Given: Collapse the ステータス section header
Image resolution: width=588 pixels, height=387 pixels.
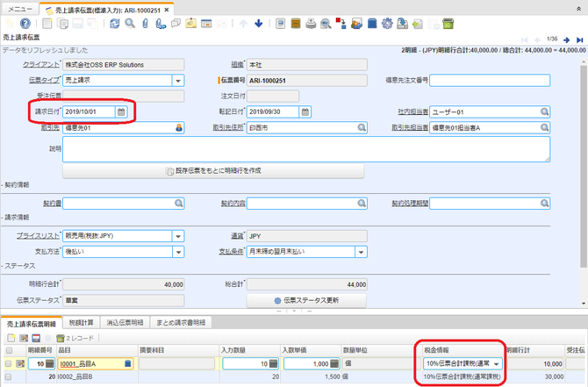Looking at the screenshot, I should (18, 266).
